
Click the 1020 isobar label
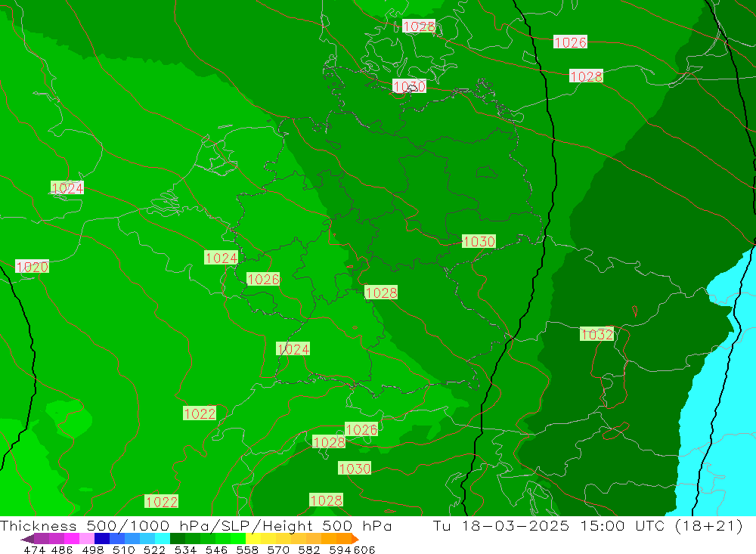click(x=33, y=267)
